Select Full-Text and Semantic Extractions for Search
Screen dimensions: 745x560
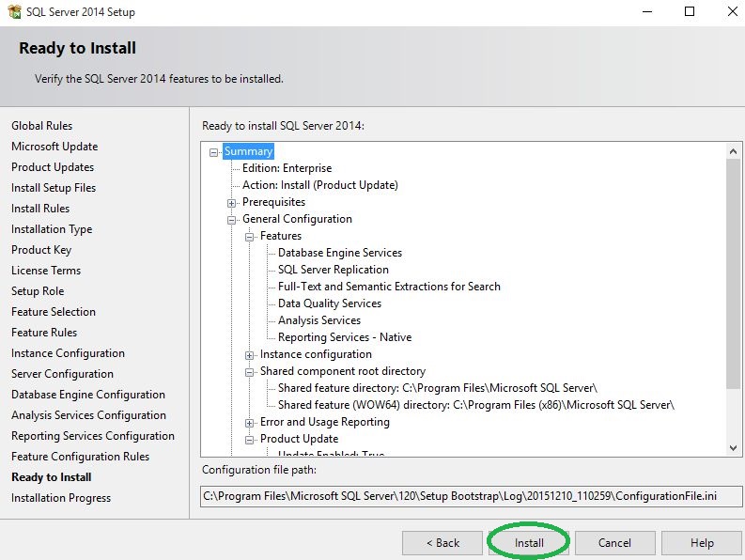(x=389, y=287)
